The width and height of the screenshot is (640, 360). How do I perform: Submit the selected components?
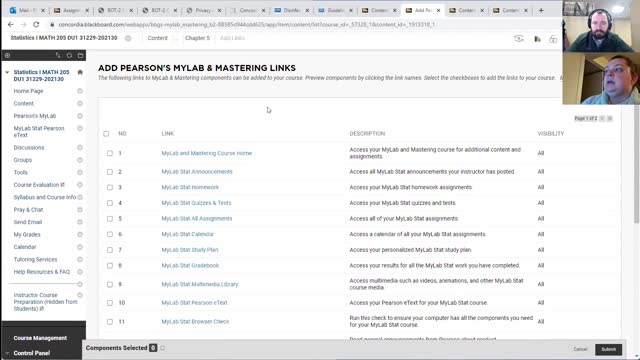(608, 349)
